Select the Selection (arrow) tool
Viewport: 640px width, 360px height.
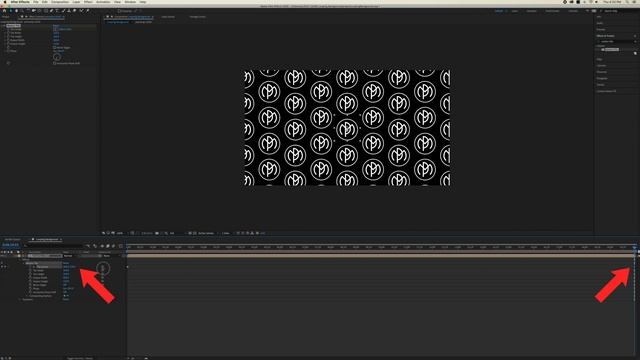tap(11, 11)
